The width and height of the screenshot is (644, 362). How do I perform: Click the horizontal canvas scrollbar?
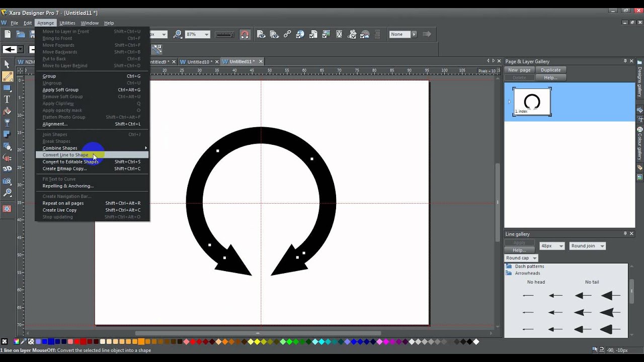click(258, 333)
